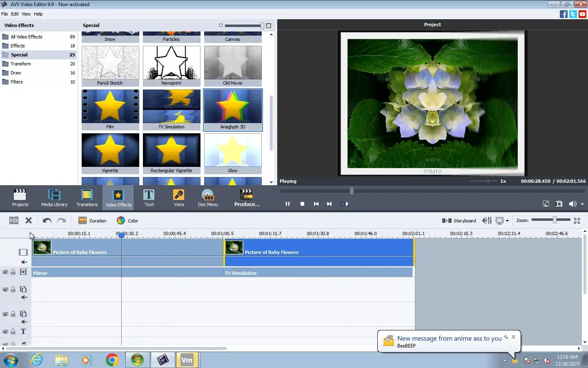This screenshot has width=588, height=368.
Task: Lock the second overlay track
Action: tap(13, 314)
